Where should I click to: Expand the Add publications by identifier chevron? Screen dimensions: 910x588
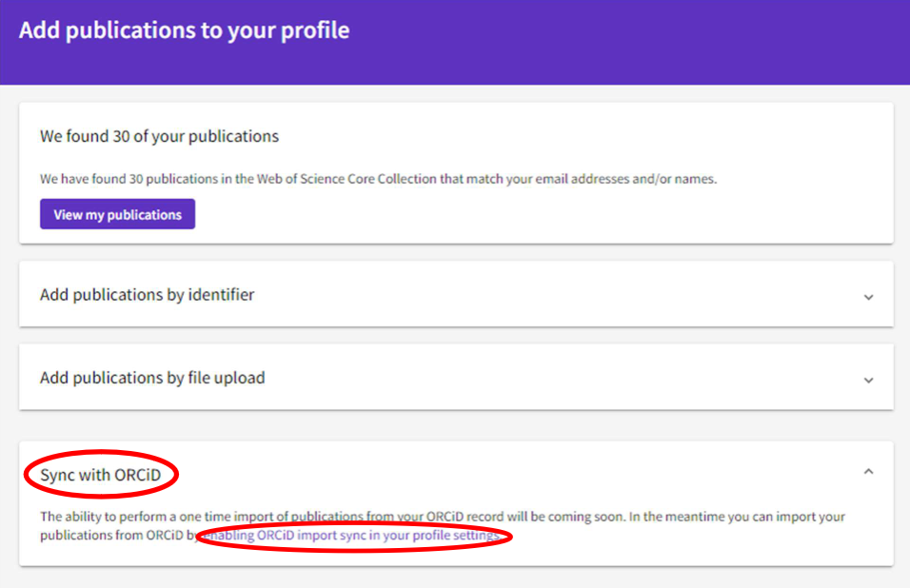(x=868, y=297)
